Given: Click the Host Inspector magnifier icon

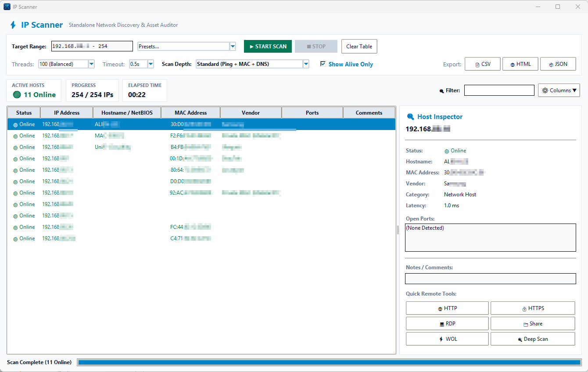Looking at the screenshot, I should (x=410, y=117).
